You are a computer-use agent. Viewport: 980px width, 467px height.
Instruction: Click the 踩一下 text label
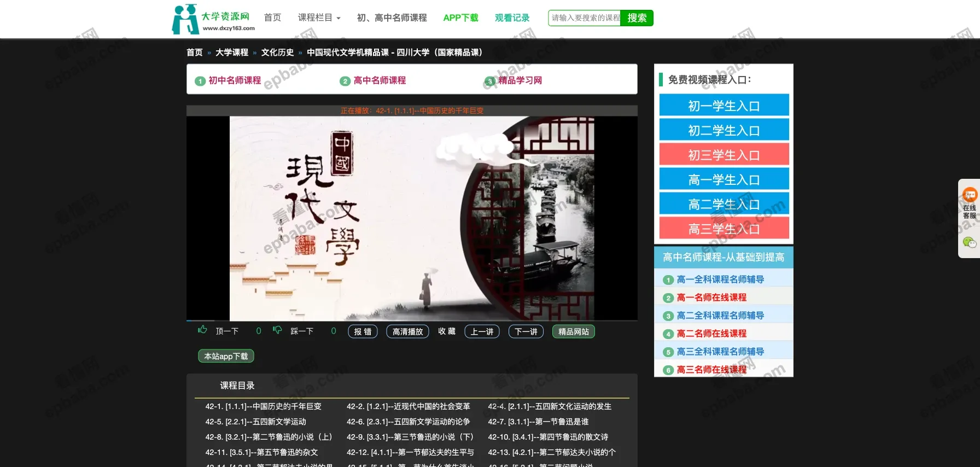point(302,331)
